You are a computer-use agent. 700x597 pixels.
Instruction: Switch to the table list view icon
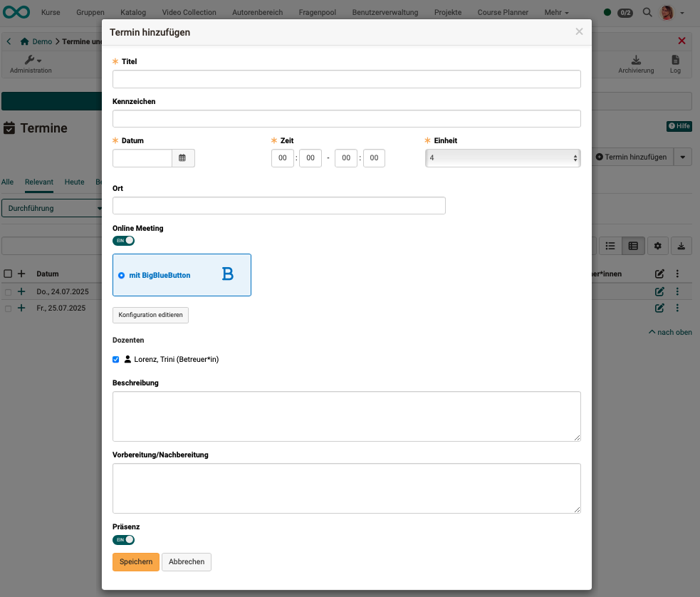click(x=610, y=246)
